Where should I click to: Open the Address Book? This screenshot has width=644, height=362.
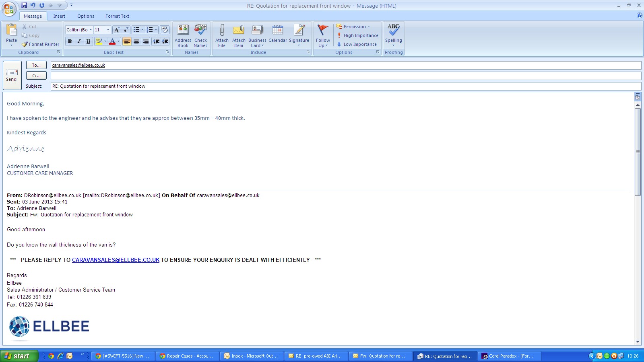point(183,35)
